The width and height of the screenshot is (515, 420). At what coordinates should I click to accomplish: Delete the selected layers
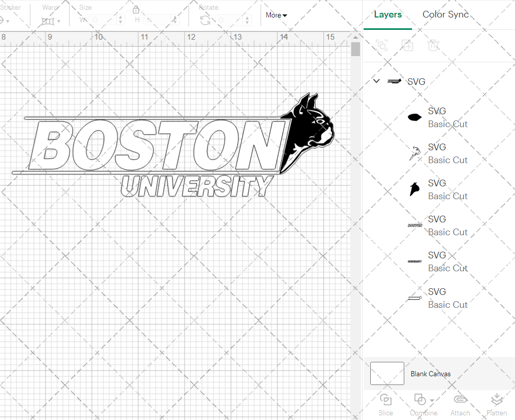click(x=433, y=45)
